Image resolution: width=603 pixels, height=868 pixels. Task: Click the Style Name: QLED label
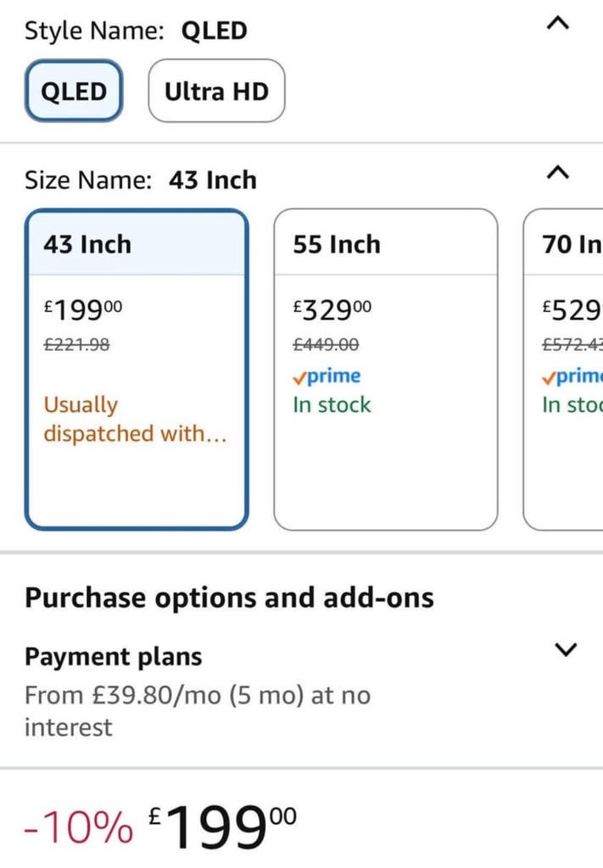pos(136,31)
